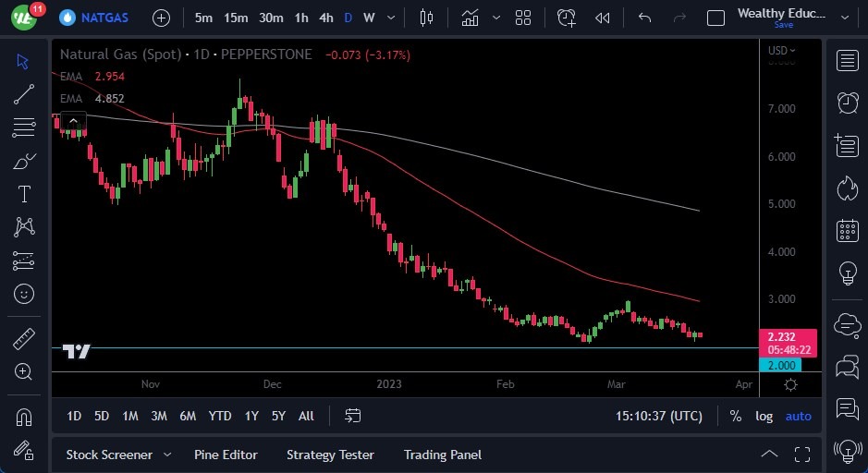868x473 pixels.
Task: Open the notifications broadcast panel
Action: click(x=847, y=451)
